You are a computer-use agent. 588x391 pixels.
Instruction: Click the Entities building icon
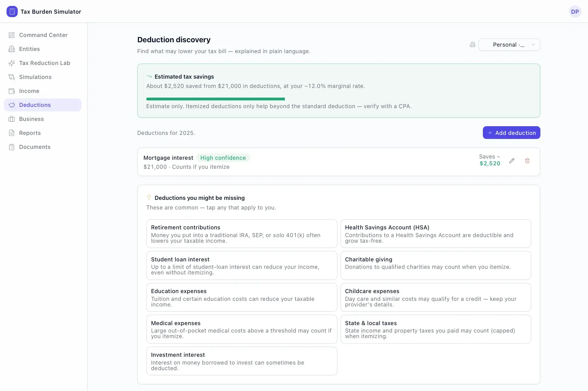click(12, 49)
